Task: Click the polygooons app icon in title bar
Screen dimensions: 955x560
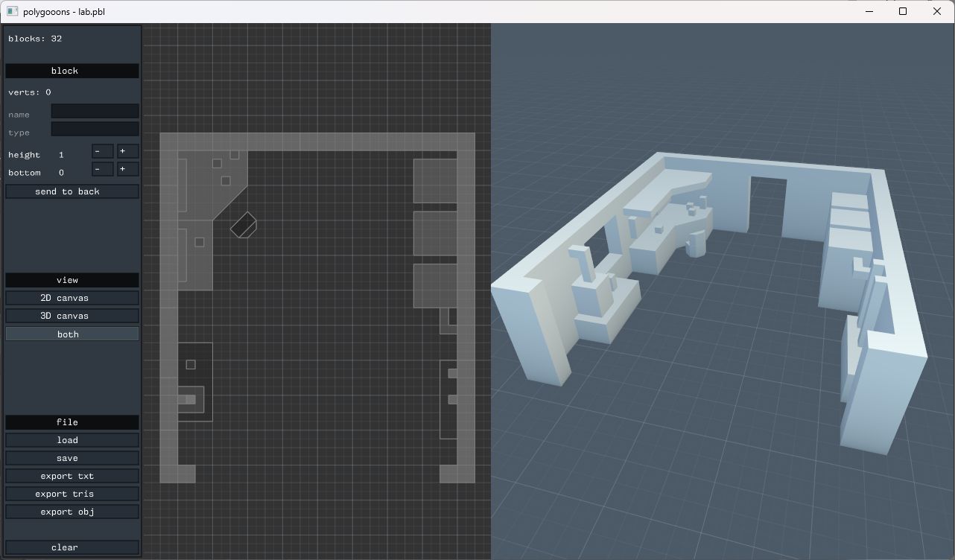Action: tap(12, 12)
